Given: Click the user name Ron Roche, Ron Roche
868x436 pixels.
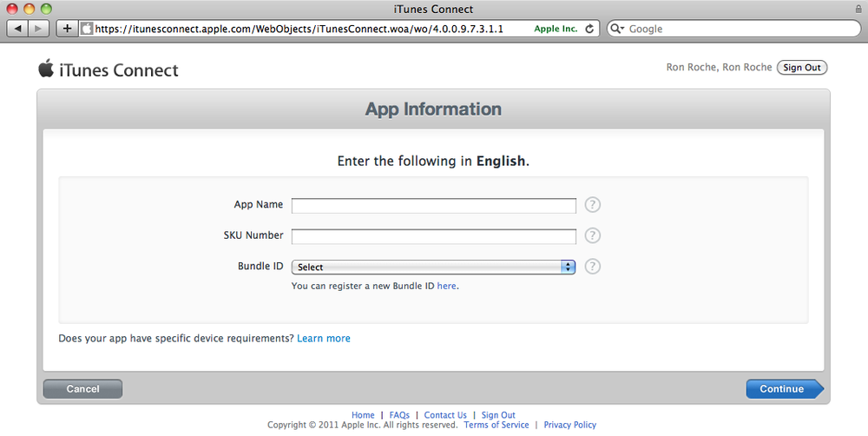Looking at the screenshot, I should tap(719, 67).
